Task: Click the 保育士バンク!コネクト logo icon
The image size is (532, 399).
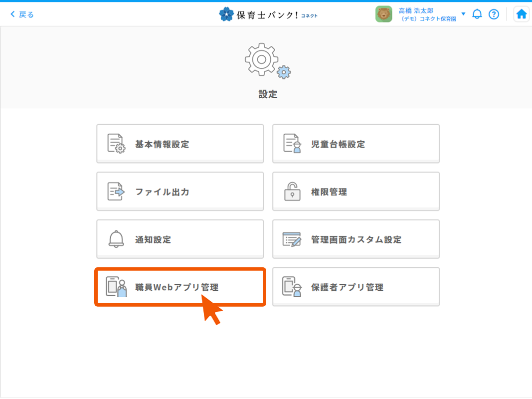Action: (x=227, y=13)
